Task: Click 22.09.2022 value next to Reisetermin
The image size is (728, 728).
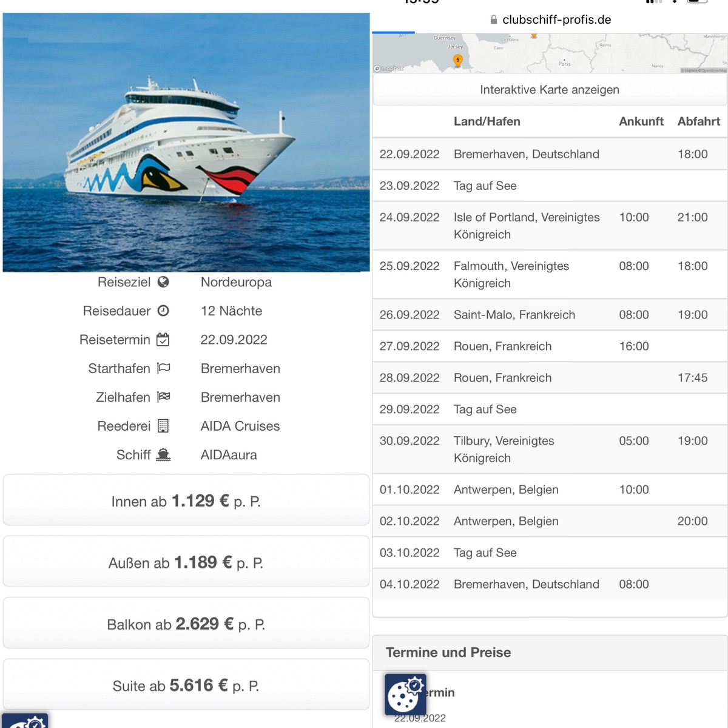Action: coord(234,340)
